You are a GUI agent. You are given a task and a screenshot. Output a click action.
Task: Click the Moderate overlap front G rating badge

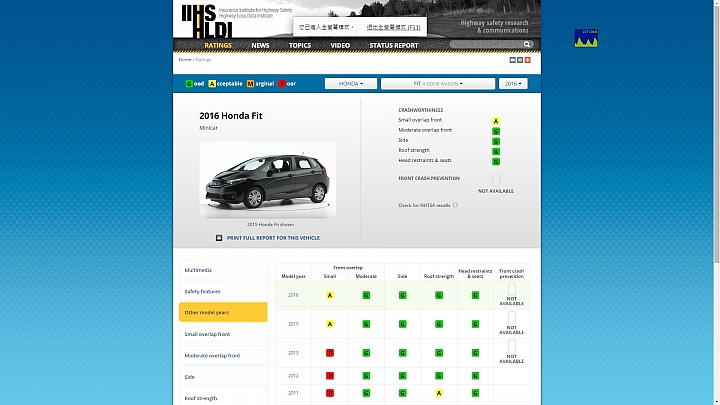coord(496,131)
